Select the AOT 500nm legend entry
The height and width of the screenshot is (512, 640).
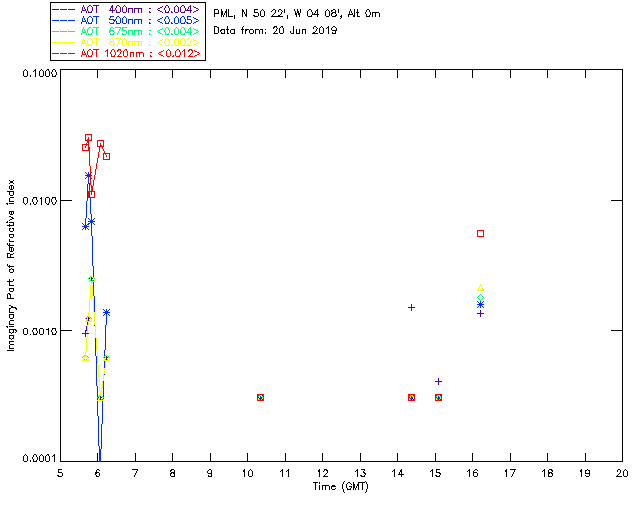point(127,20)
